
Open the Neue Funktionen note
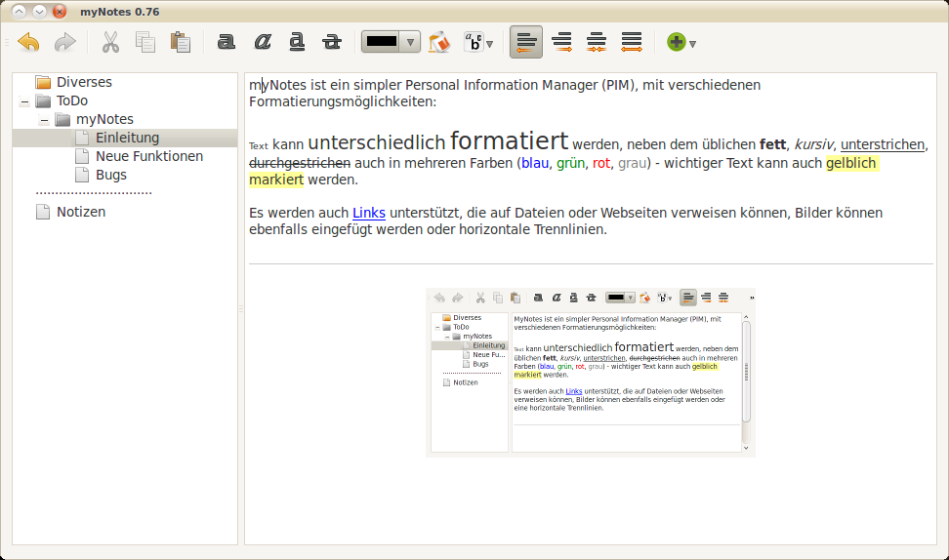148,156
